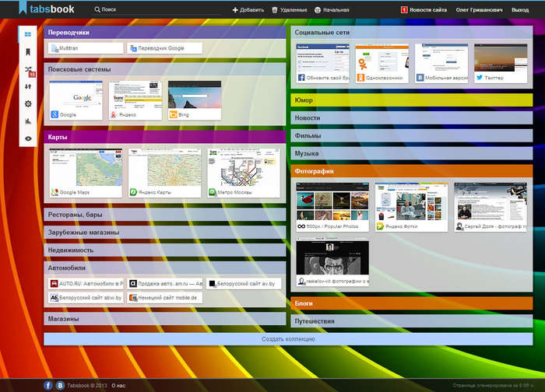Expand the Фильмы collection
The width and height of the screenshot is (545, 392).
click(x=412, y=135)
